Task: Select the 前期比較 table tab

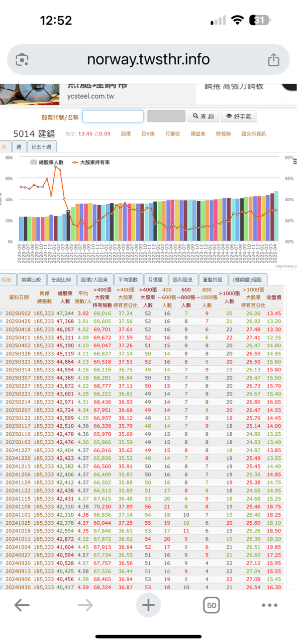Action: (31, 280)
